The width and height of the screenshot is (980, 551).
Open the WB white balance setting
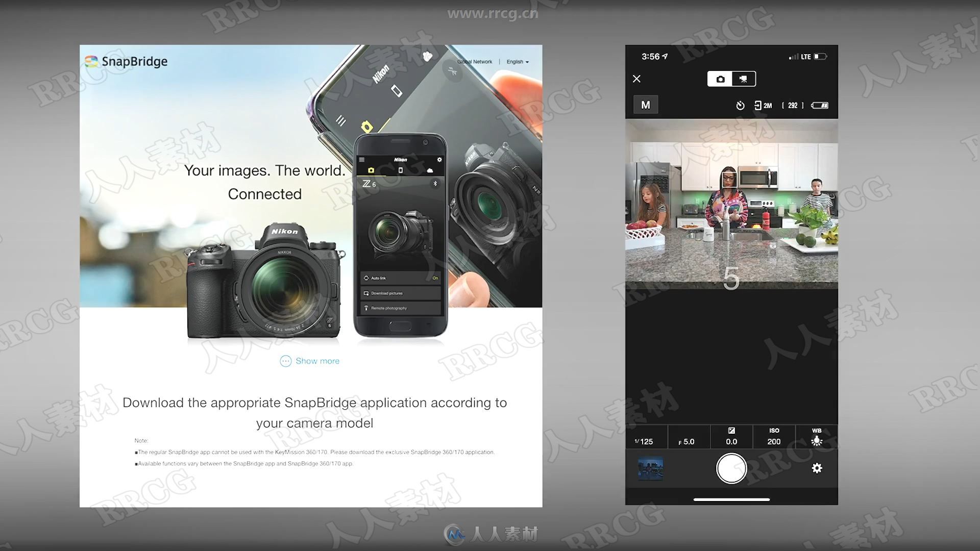click(x=817, y=437)
